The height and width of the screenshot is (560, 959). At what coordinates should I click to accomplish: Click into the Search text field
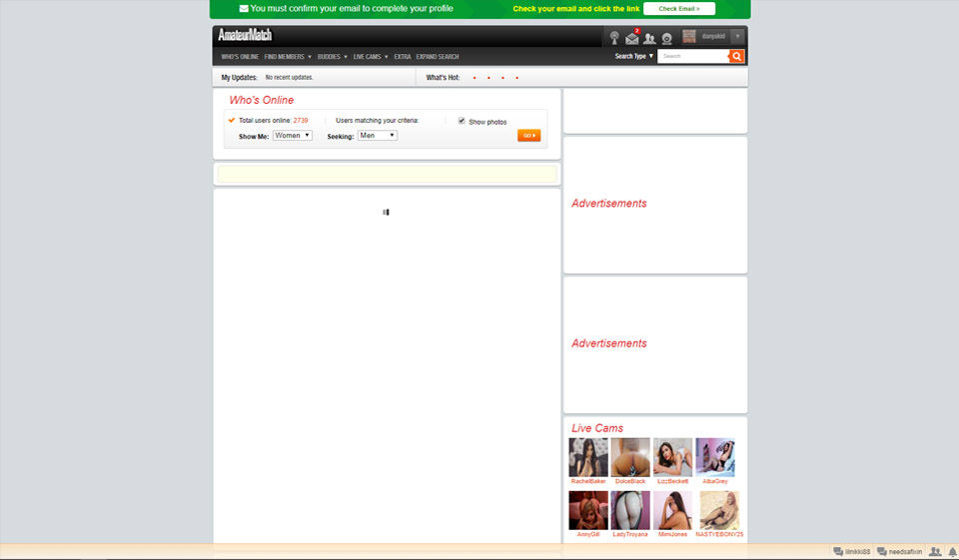(692, 57)
